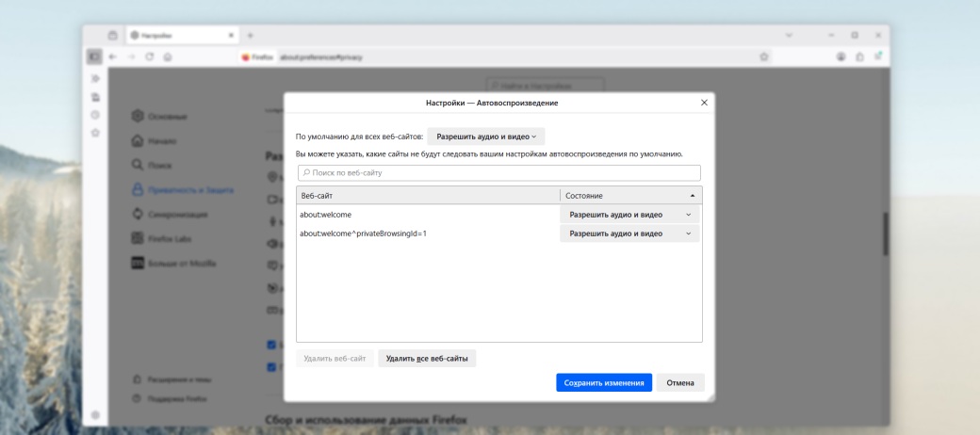Click Удалить все веб-сайты button
The image size is (980, 435).
427,359
